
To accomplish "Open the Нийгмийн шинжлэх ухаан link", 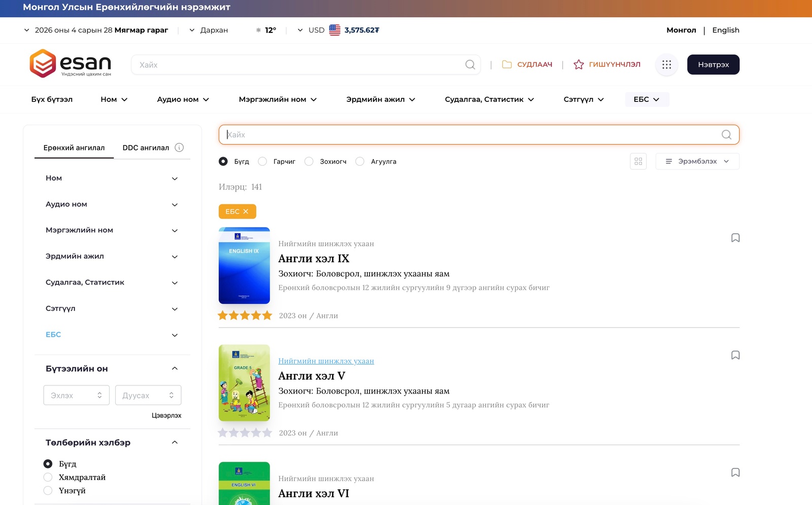I will 326,361.
